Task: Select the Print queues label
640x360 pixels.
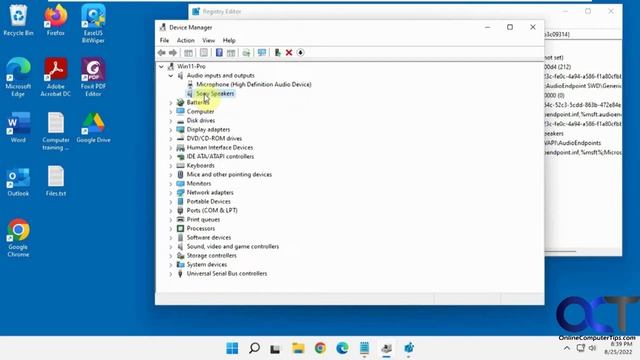Action: [x=203, y=220]
